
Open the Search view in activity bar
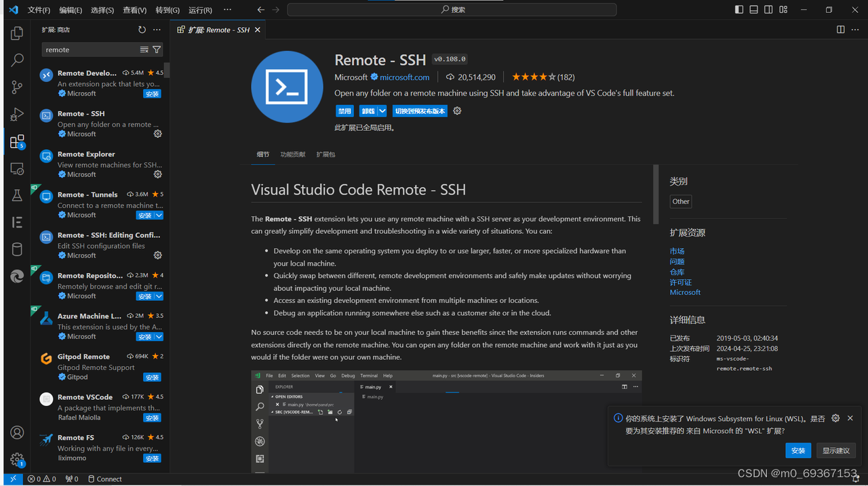tap(17, 60)
